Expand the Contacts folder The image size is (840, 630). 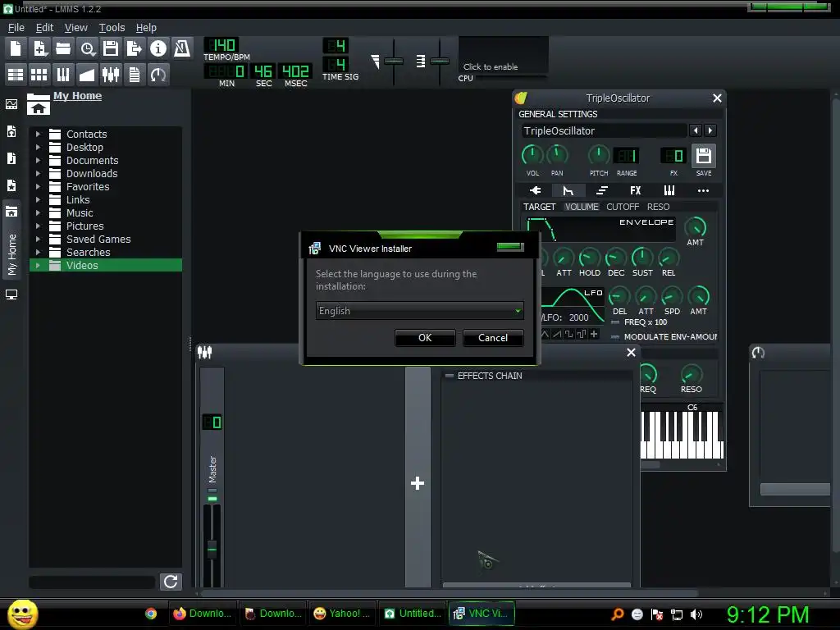pos(38,134)
